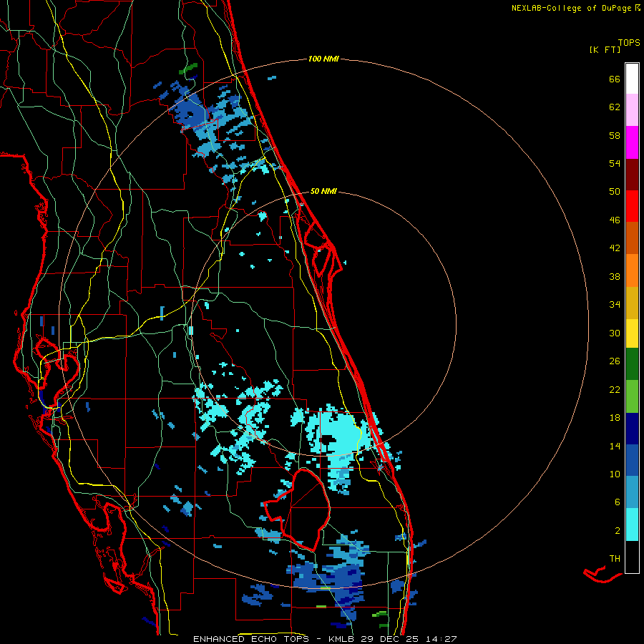Click the black TH threshold swatch
This screenshot has width=644, height=644.
[x=632, y=557]
